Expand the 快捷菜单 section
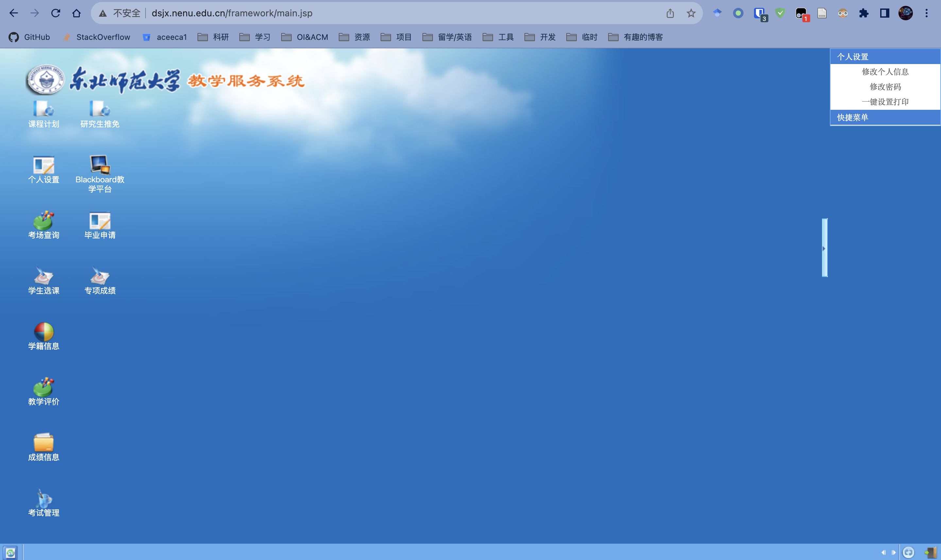This screenshot has width=941, height=560. pyautogui.click(x=853, y=117)
